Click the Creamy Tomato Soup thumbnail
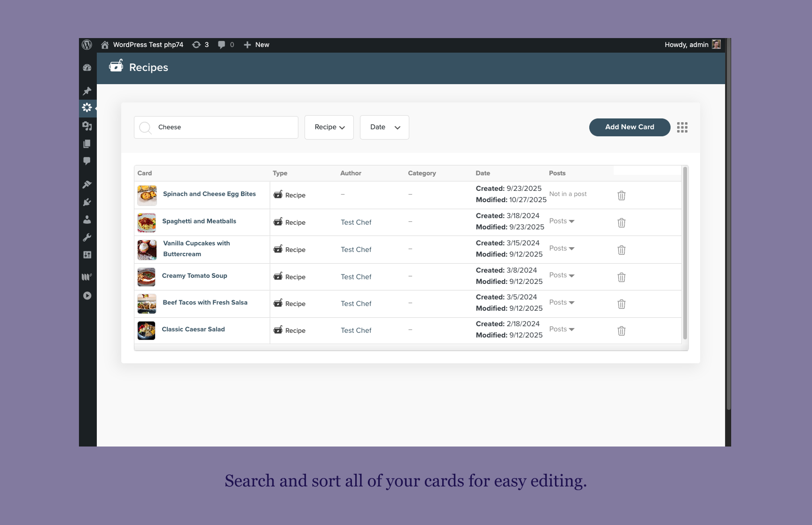This screenshot has width=812, height=525. coord(146,277)
